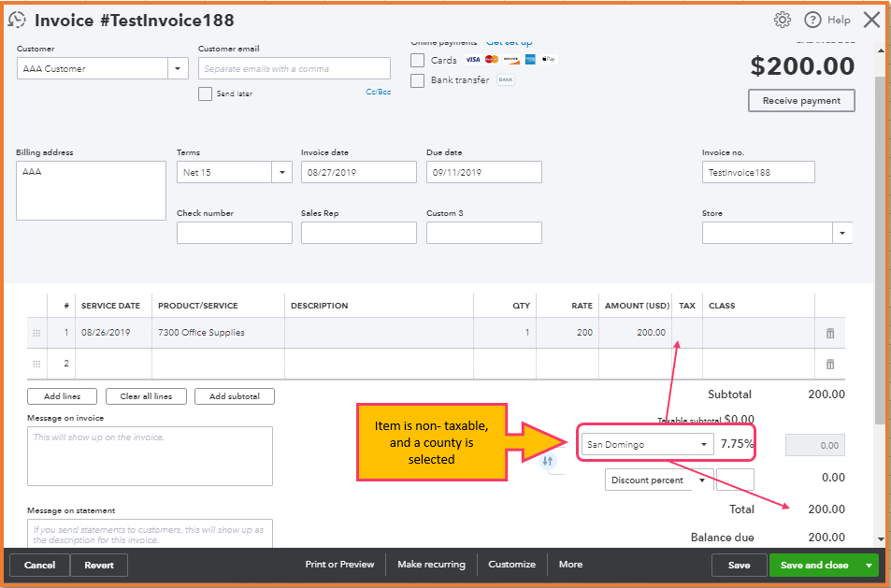The image size is (891, 588).
Task: Open the invoice history clock icon
Action: point(17,20)
